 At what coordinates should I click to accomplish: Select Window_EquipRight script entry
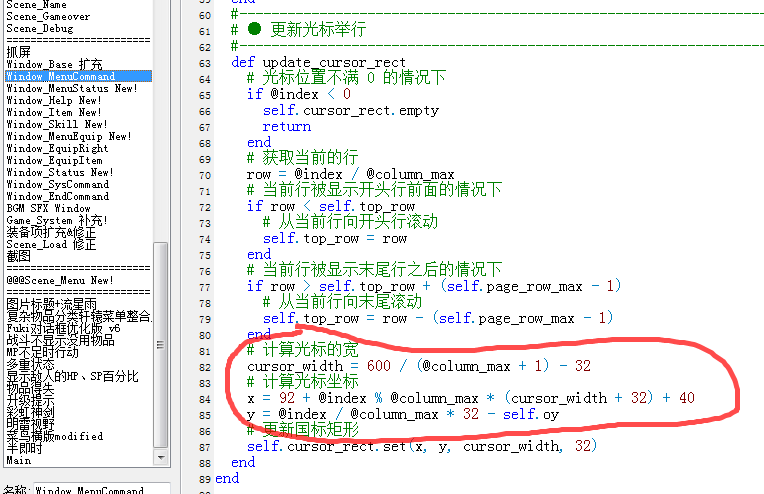(x=57, y=149)
